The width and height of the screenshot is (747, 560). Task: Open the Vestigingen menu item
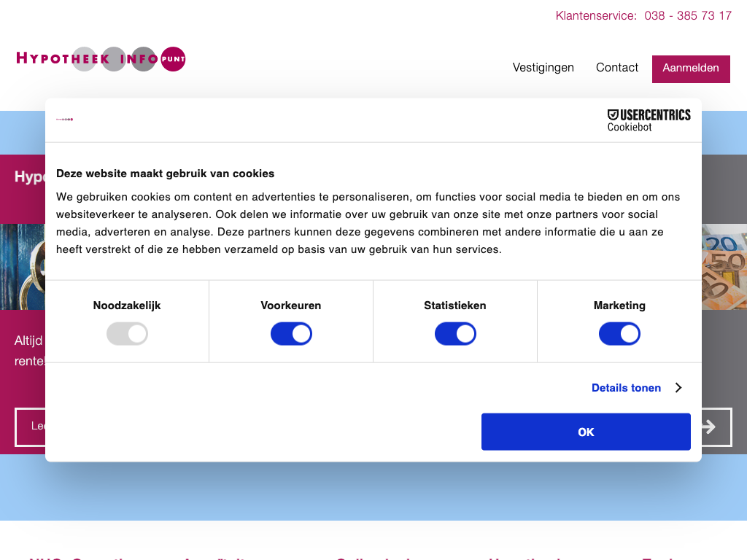(543, 68)
